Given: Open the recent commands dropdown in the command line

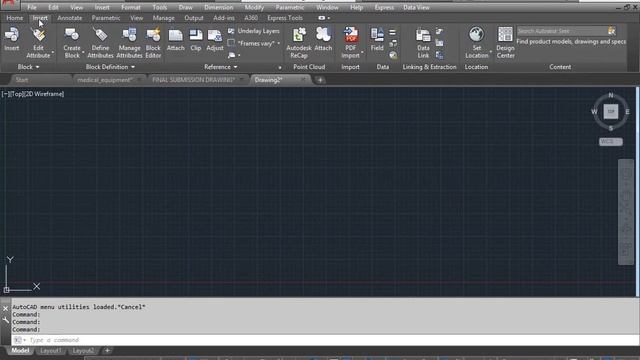Looking at the screenshot, I should pyautogui.click(x=19, y=340).
